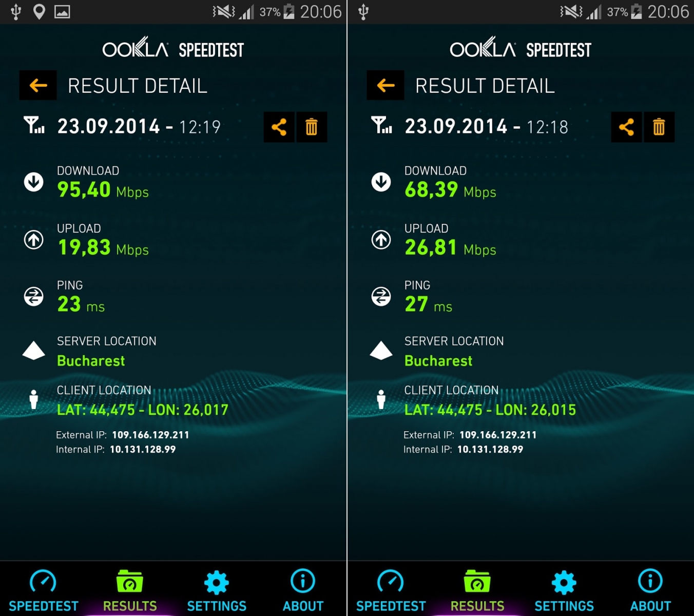Share the 12:18 test result

(626, 127)
